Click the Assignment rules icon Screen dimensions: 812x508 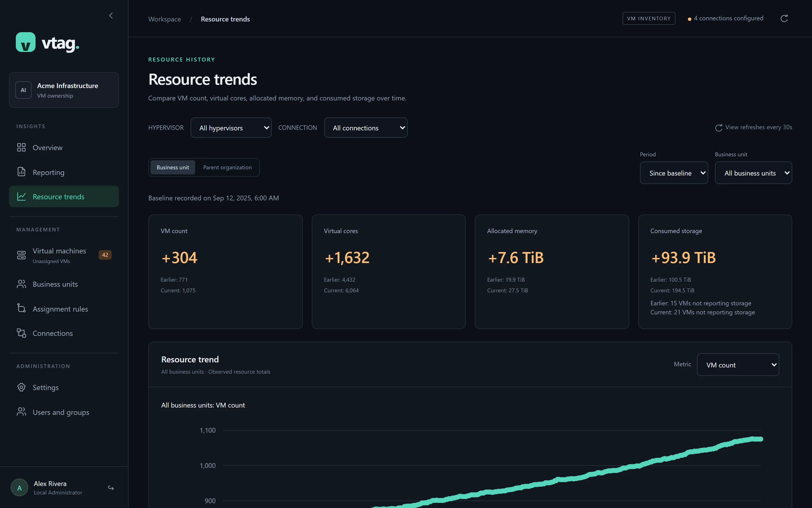(x=21, y=308)
